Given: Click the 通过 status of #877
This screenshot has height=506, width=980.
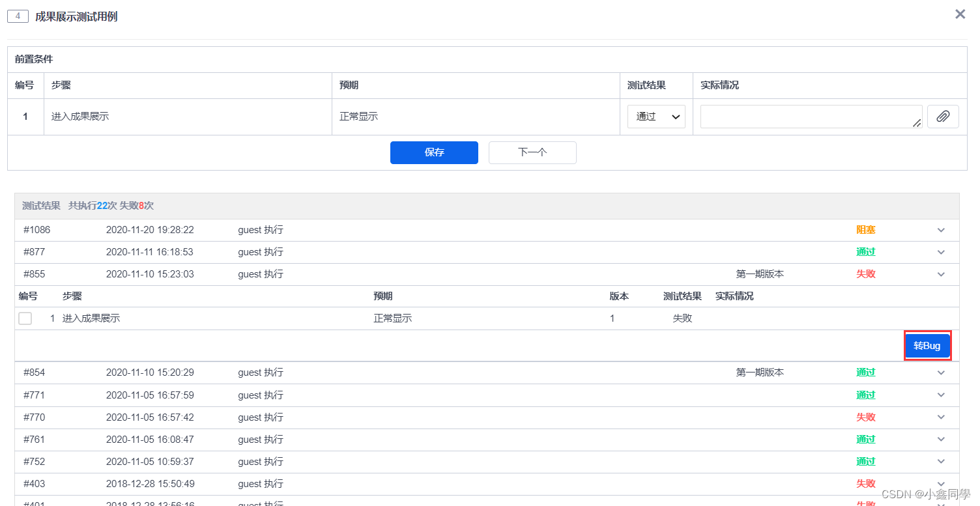Looking at the screenshot, I should click(866, 252).
